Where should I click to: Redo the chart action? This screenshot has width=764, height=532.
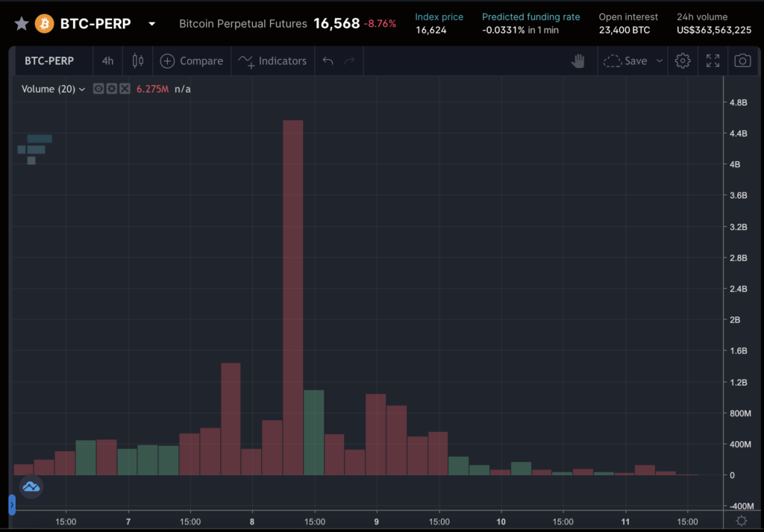click(350, 61)
